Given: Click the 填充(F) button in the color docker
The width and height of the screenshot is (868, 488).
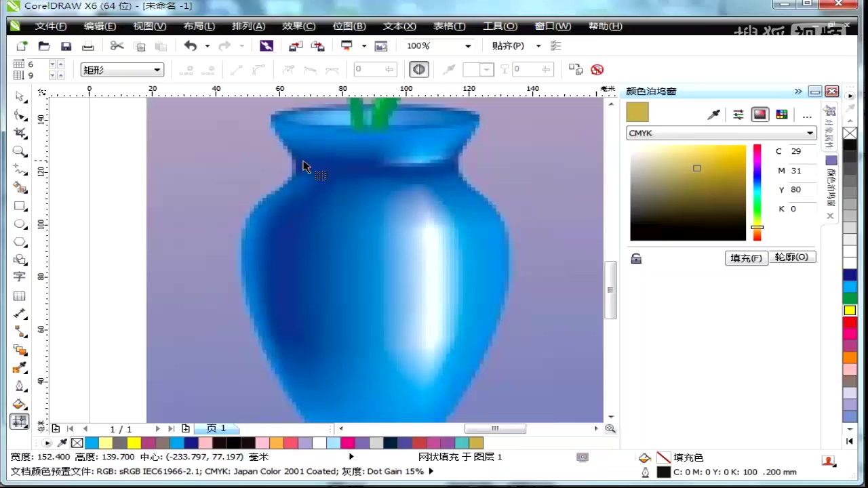Looking at the screenshot, I should point(746,258).
